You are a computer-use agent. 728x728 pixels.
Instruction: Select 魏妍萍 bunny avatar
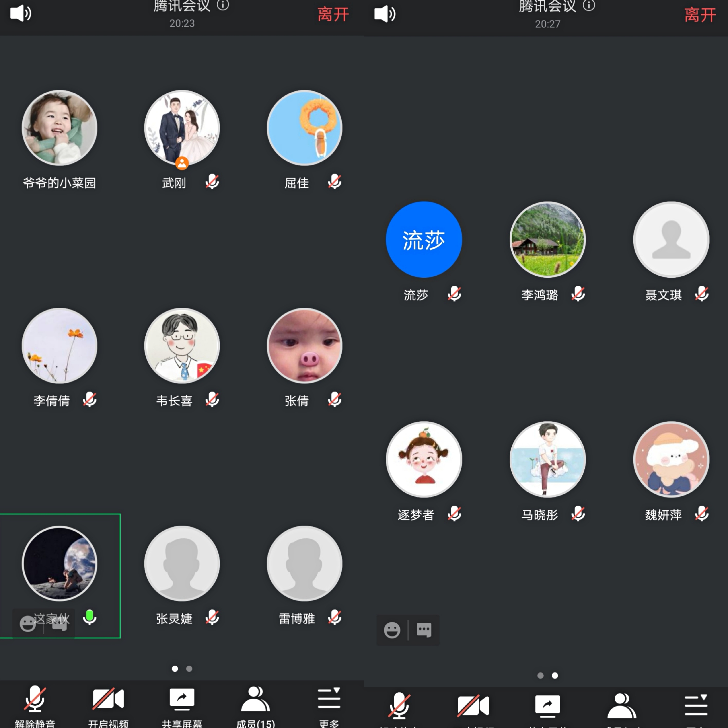pos(671,459)
